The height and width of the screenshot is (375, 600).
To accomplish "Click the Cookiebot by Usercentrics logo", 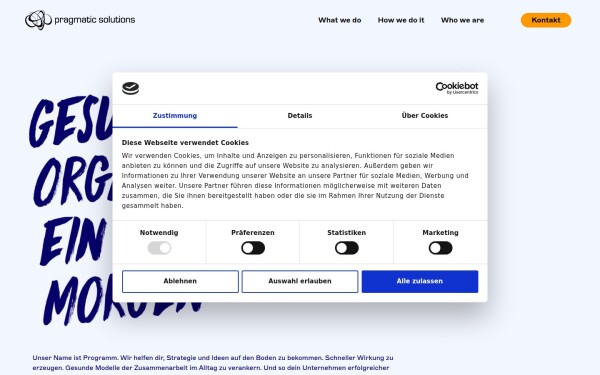I will [457, 88].
